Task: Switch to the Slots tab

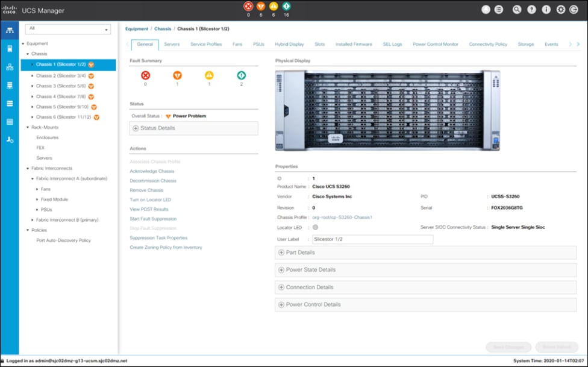Action: tap(319, 44)
